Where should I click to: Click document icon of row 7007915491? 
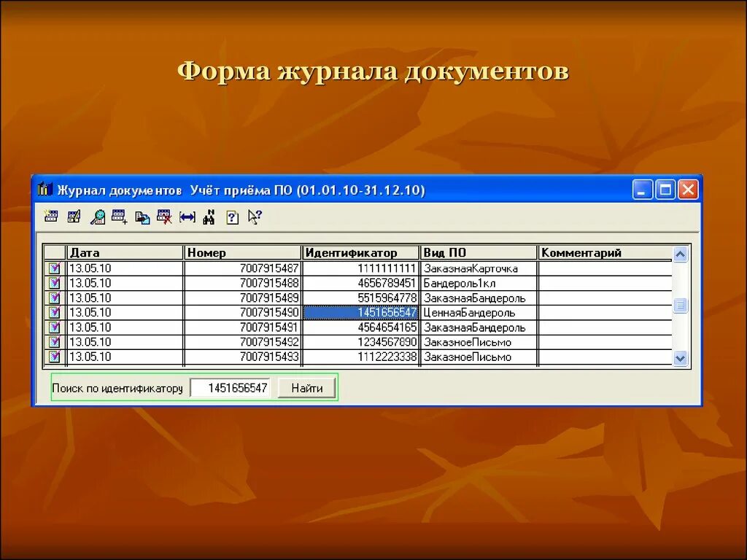[54, 327]
